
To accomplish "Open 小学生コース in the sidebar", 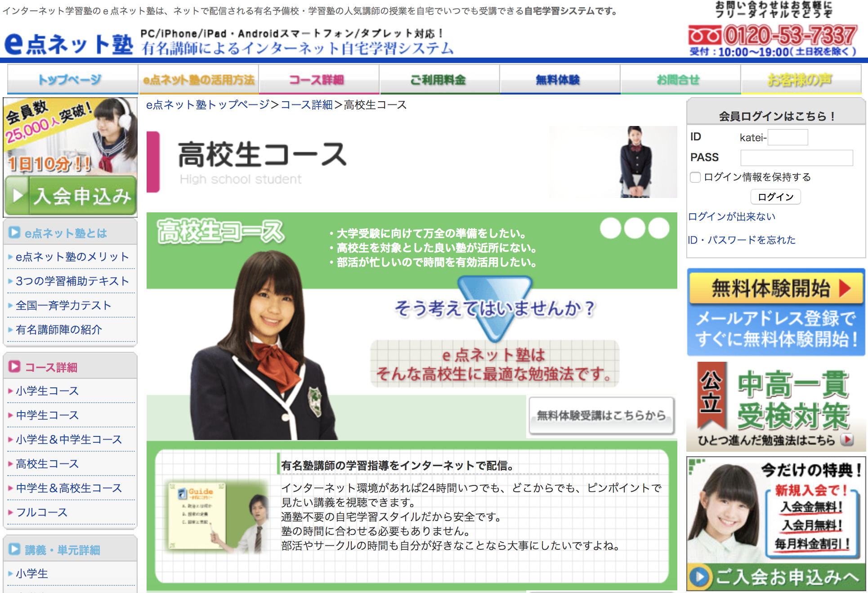I will [47, 391].
